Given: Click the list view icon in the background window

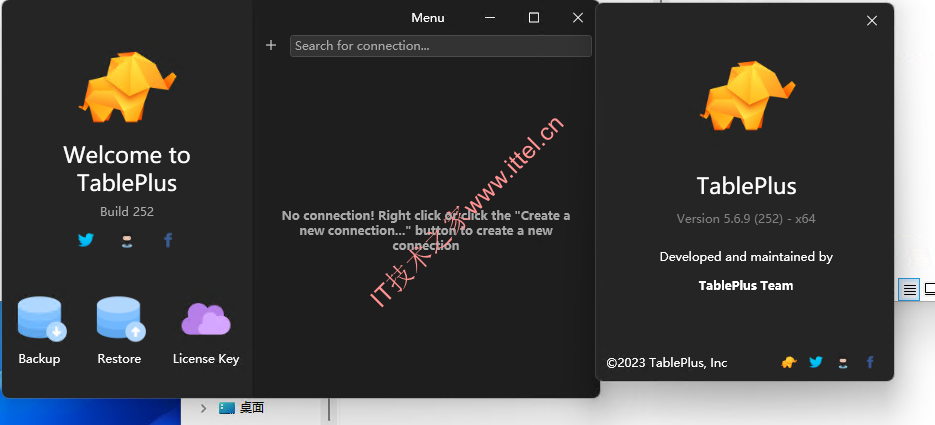Looking at the screenshot, I should tap(909, 290).
